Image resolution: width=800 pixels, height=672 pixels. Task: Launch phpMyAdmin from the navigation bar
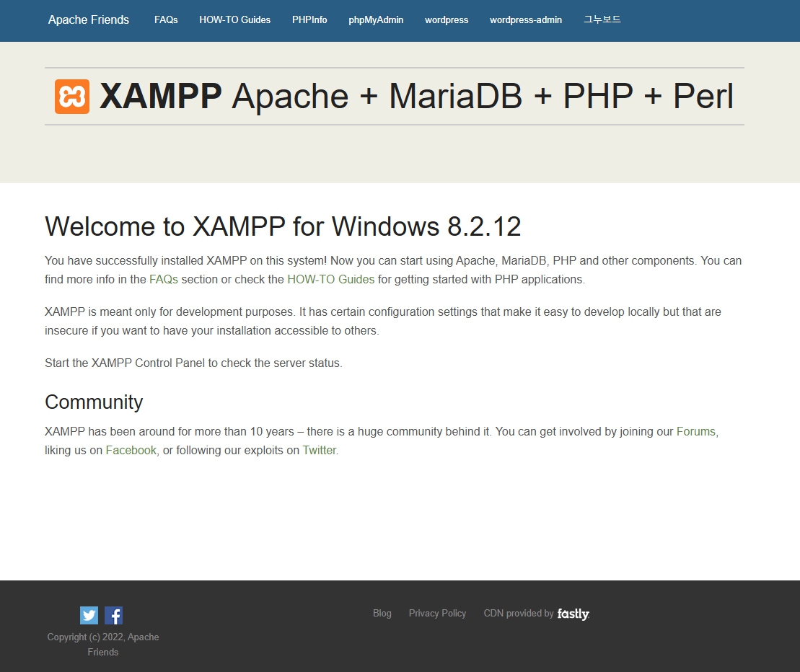(376, 20)
